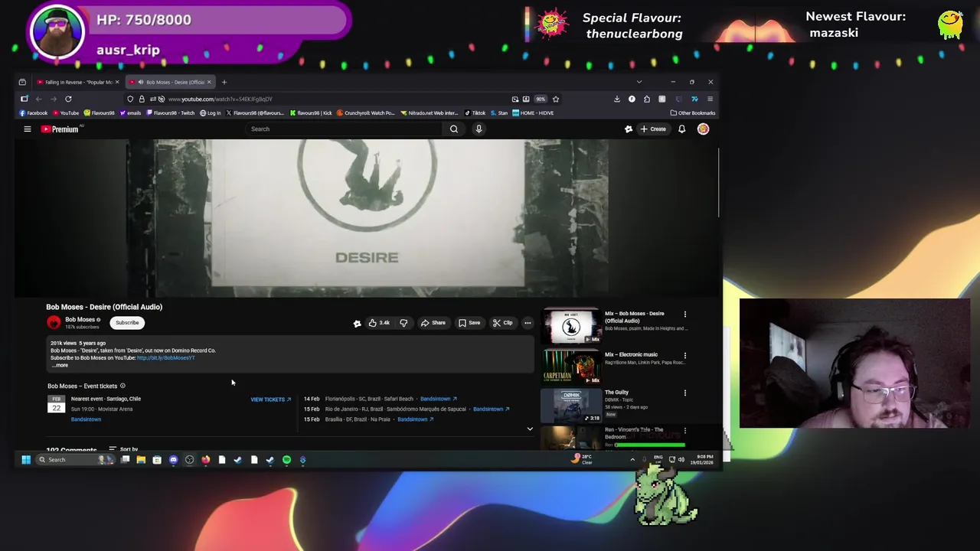This screenshot has width=980, height=551.
Task: Open the Firefox application menu
Action: pyautogui.click(x=710, y=99)
